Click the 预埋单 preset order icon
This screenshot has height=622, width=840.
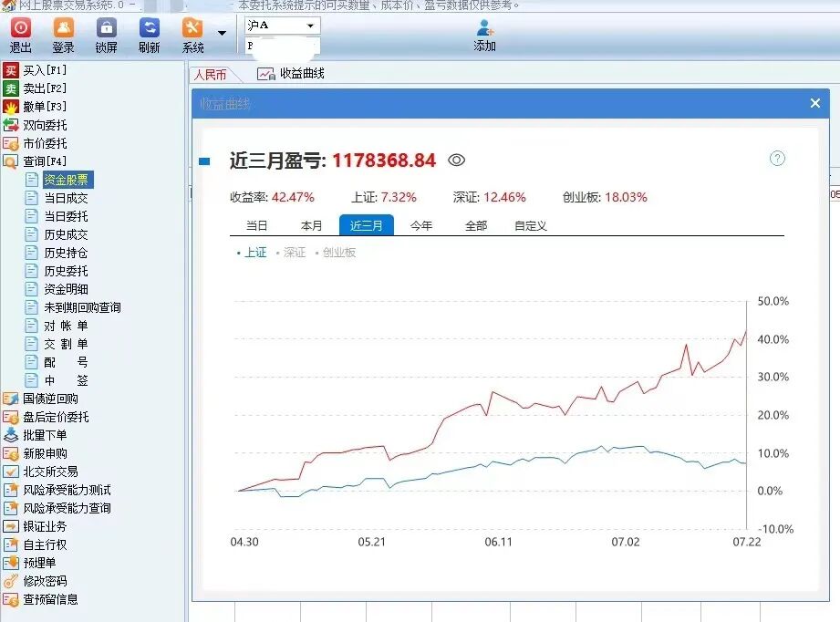point(11,563)
